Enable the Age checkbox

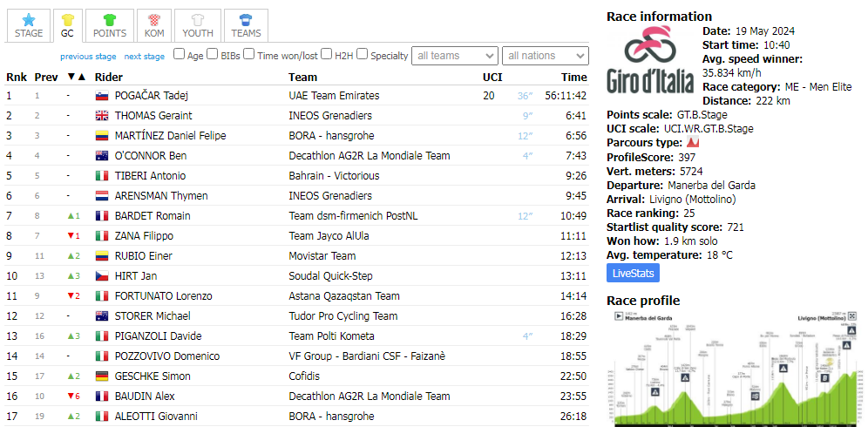click(180, 54)
